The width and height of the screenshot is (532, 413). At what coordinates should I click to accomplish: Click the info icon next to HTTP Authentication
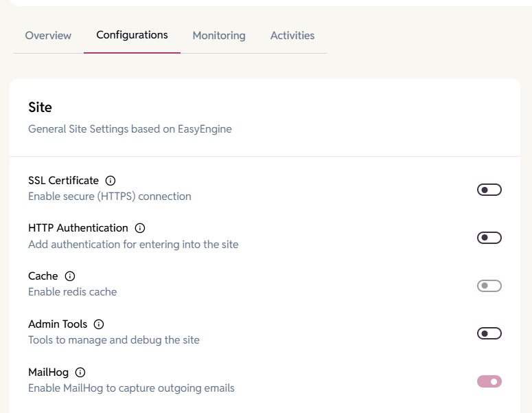[x=140, y=228]
